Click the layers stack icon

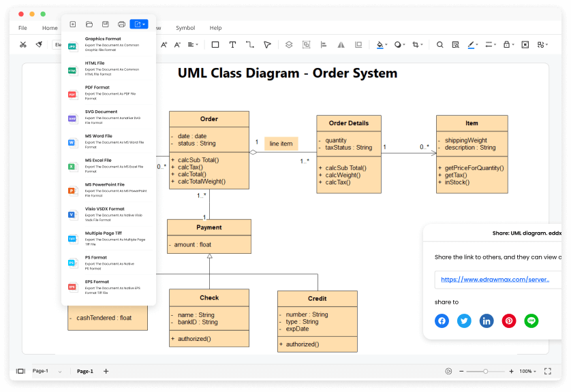pyautogui.click(x=289, y=45)
